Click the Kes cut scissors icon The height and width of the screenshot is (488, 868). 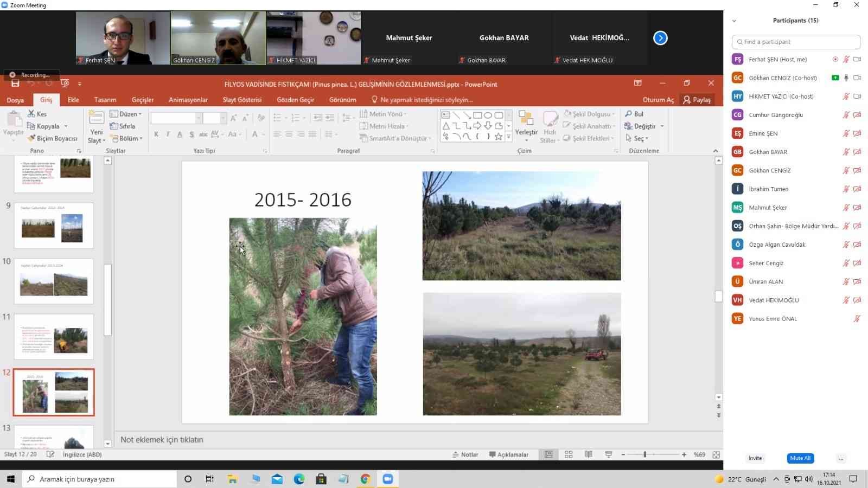pos(31,114)
